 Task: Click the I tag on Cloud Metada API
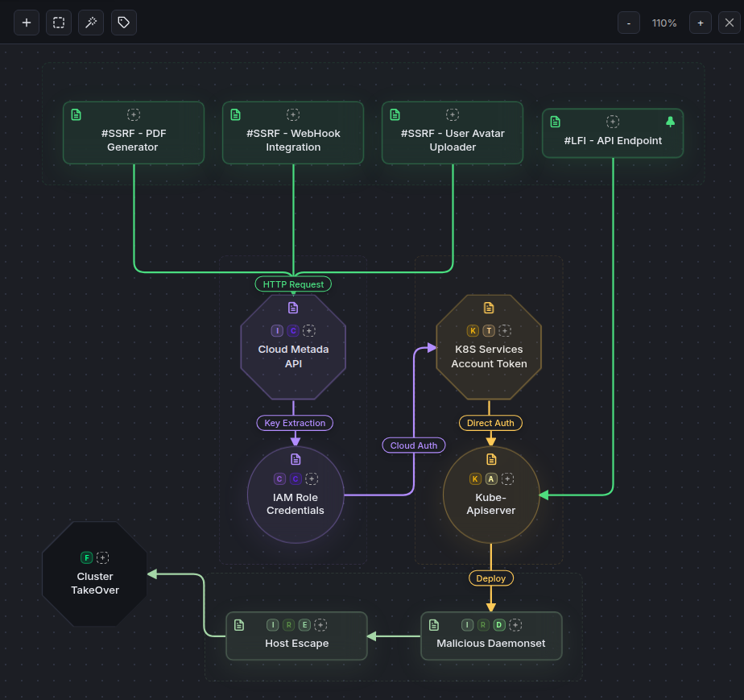(277, 331)
